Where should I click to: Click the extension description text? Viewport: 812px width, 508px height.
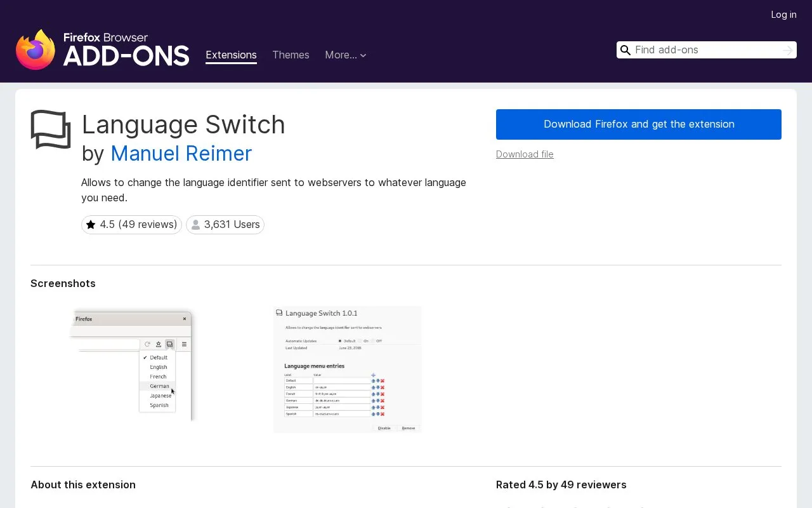273,190
